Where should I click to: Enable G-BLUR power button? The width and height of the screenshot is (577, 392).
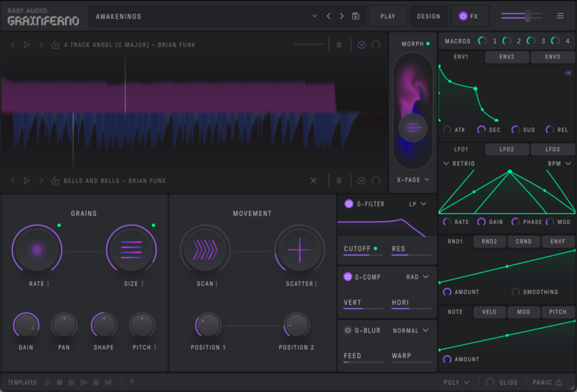(348, 330)
